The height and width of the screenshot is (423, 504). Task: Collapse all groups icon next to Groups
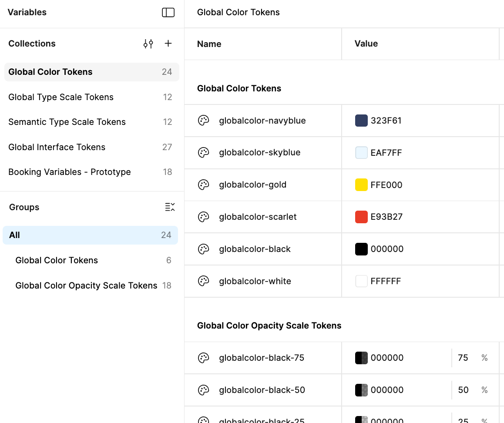click(x=170, y=207)
